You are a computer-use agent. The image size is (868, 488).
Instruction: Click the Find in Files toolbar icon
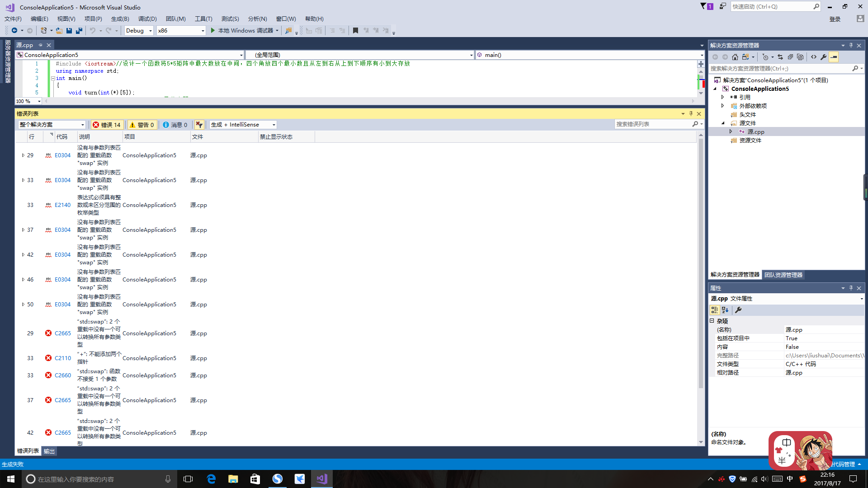click(x=288, y=31)
